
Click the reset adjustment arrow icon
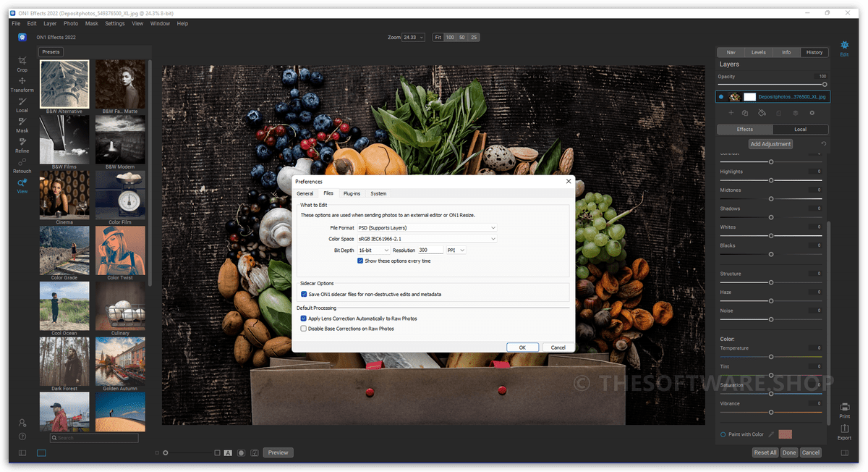click(x=823, y=144)
